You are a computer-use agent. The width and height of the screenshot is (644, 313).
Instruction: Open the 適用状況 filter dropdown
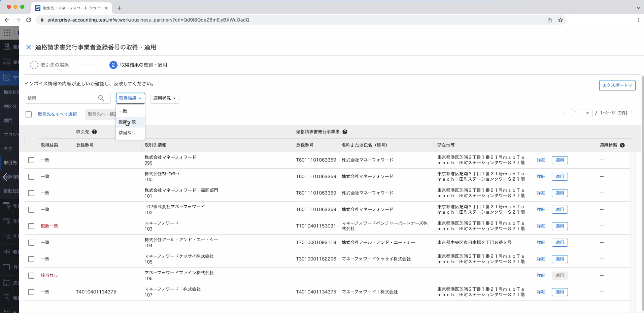coord(165,98)
